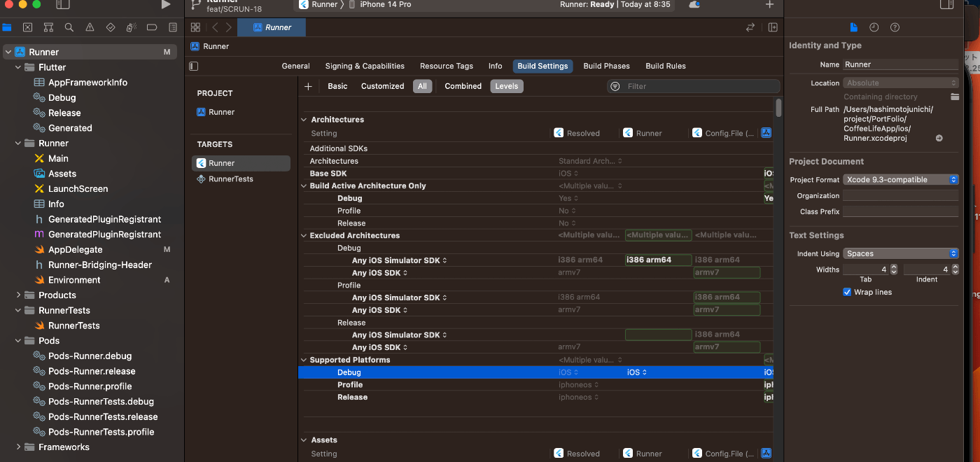Open the Report navigator icon
This screenshot has height=462, width=980.
point(173,27)
